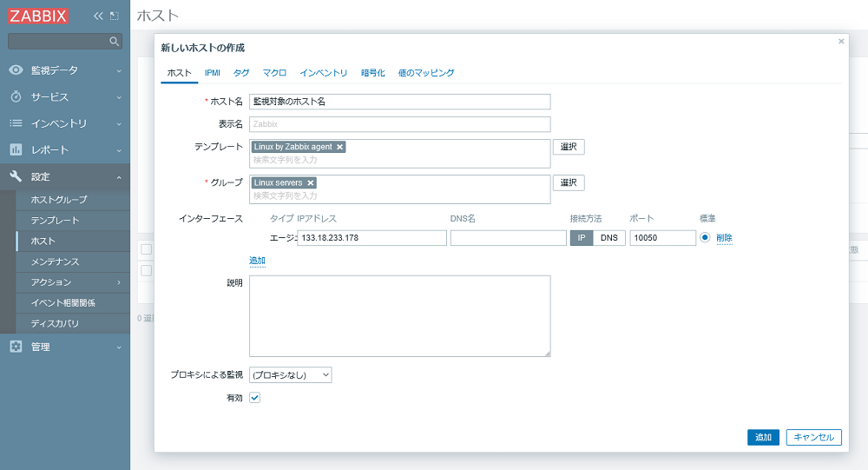Viewport: 868px width, 470px height.
Task: Switch to the タグ tab
Action: point(240,73)
